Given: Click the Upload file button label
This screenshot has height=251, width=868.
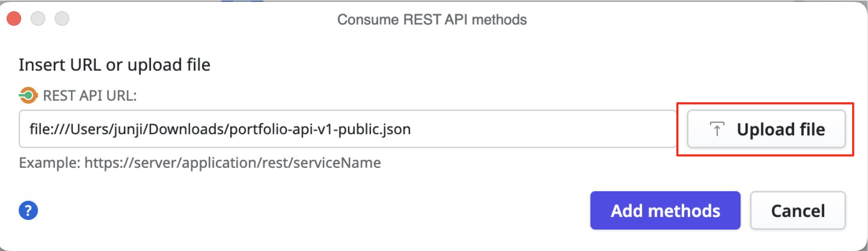Looking at the screenshot, I should coord(780,129).
